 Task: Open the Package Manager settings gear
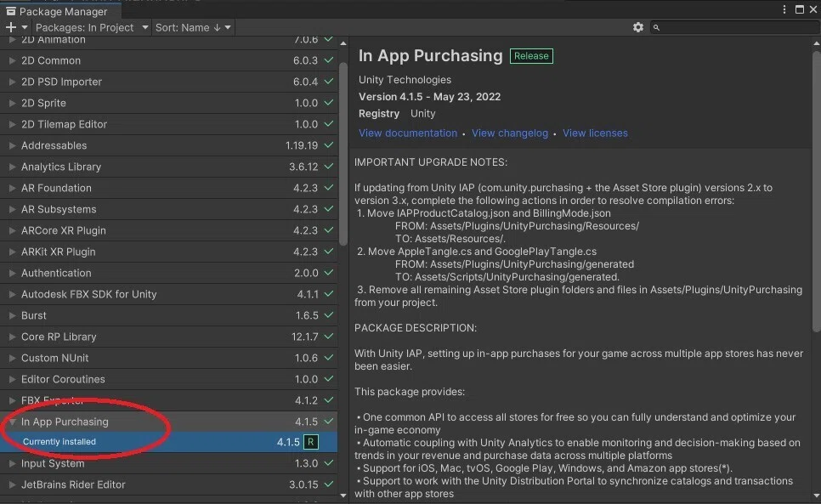click(x=637, y=27)
